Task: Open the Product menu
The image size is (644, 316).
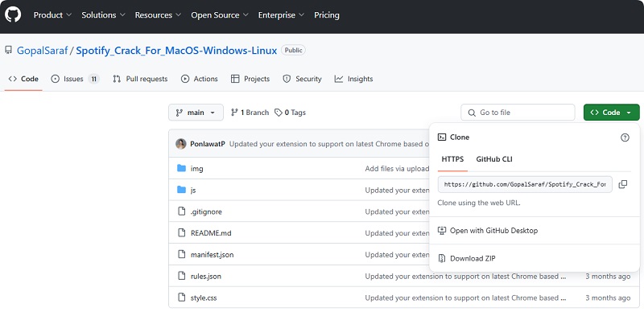Action: pyautogui.click(x=52, y=15)
